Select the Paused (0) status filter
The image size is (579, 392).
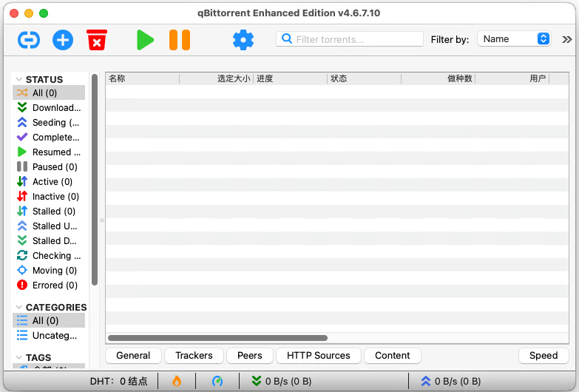tap(49, 166)
